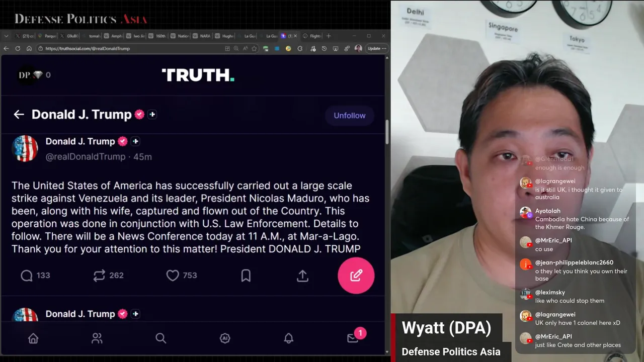Reload the page in the browser

(x=18, y=49)
